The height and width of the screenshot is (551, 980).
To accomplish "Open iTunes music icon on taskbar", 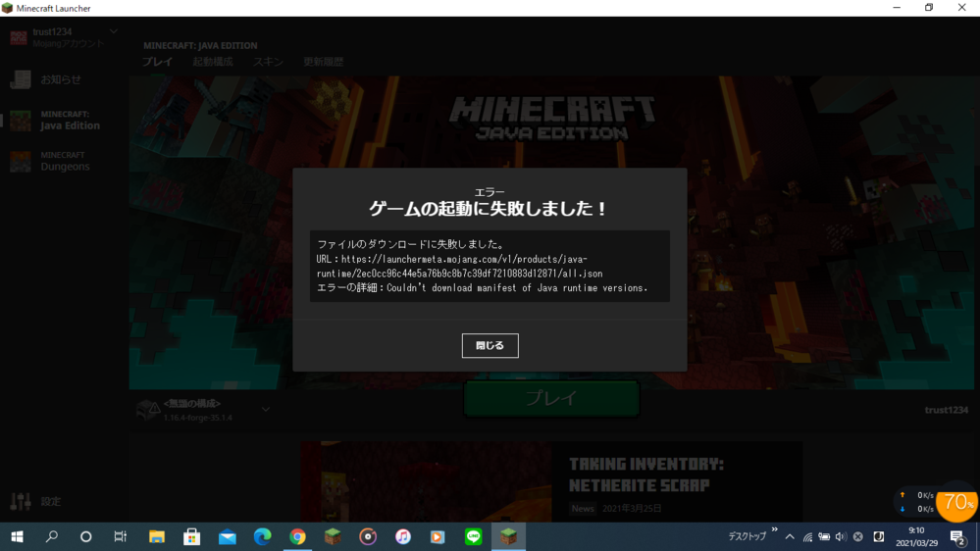I will [403, 536].
